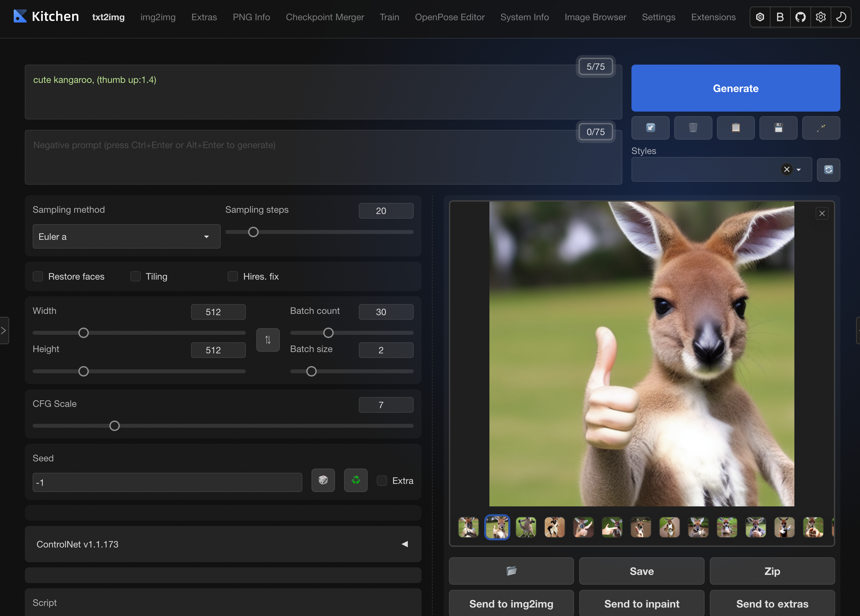Open the OpenPose Editor tab
The width and height of the screenshot is (860, 616).
click(x=450, y=17)
